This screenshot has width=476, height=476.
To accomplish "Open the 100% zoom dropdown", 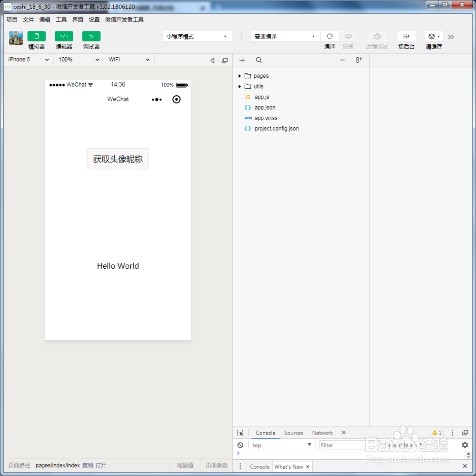I will 79,60.
